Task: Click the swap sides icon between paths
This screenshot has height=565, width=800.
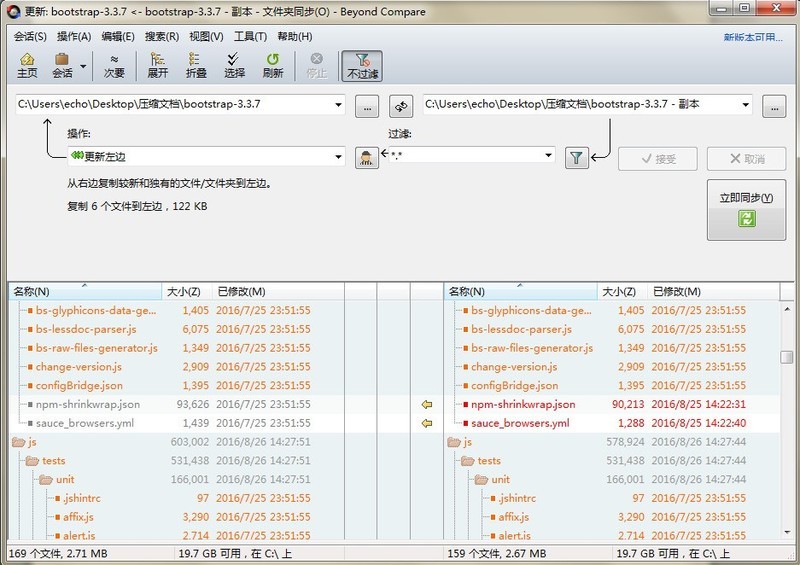Action: [401, 107]
